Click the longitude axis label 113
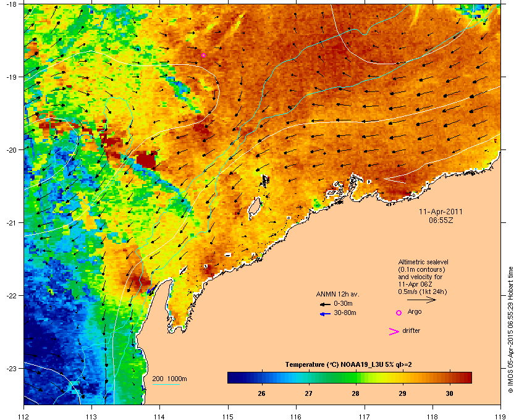 [x=91, y=416]
